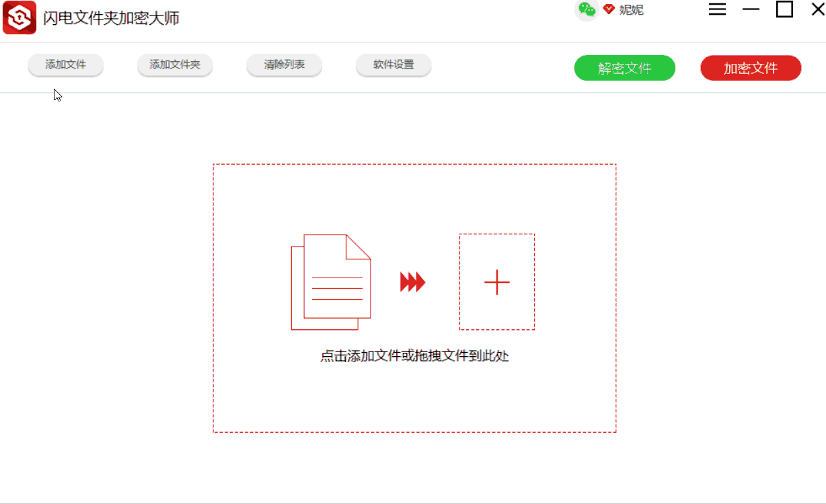Select the 软件设置 settings button
Image resolution: width=826 pixels, height=504 pixels.
point(393,65)
